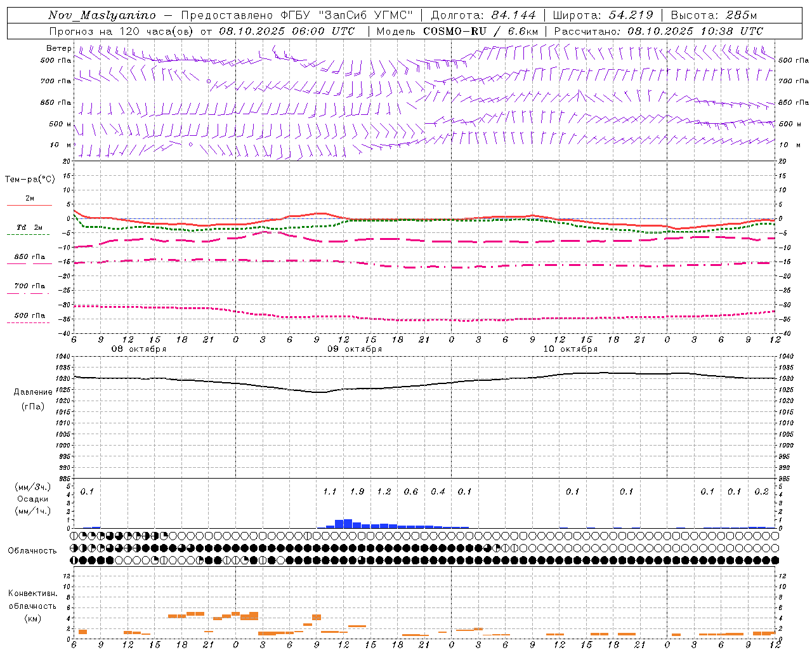The image size is (812, 650).
Task: Click the Конвективн. облачность label
Action: click(32, 600)
